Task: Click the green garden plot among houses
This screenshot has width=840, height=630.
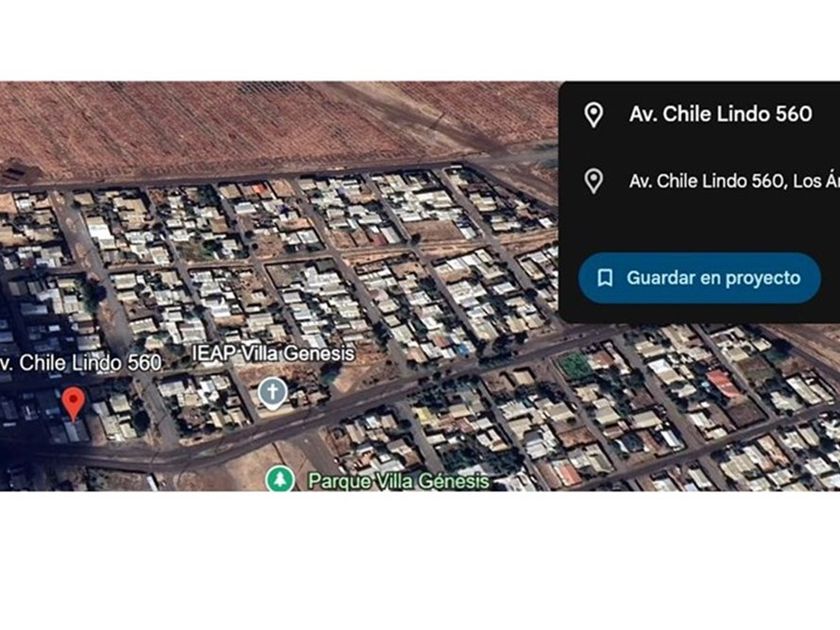Action: coord(574,366)
